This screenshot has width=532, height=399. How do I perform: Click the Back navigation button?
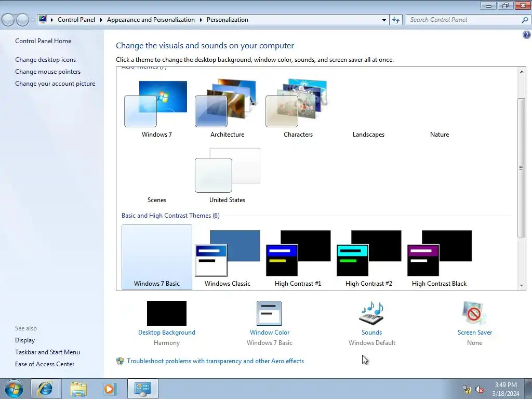8,20
